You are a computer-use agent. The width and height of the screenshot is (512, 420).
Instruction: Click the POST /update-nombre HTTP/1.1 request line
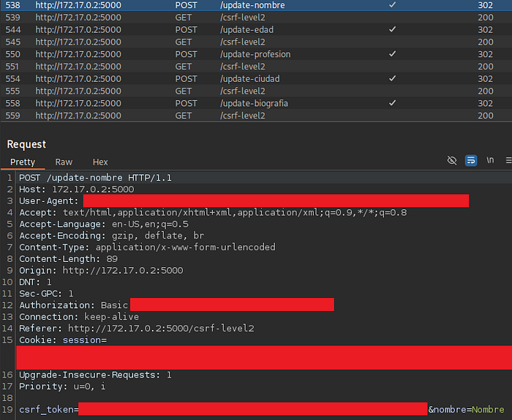95,178
